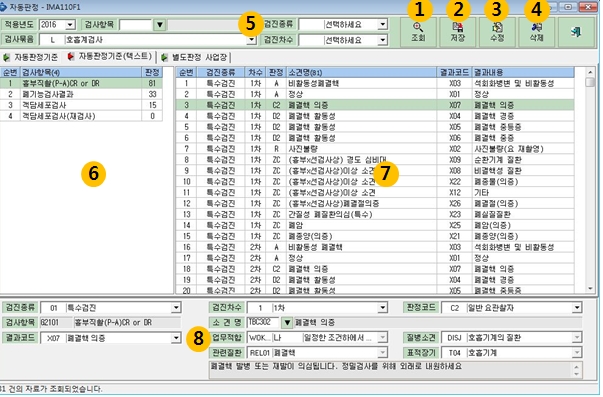The height and width of the screenshot is (397, 603).
Task: Open the 적용년도 2016 year dropdown
Action: pyautogui.click(x=70, y=25)
